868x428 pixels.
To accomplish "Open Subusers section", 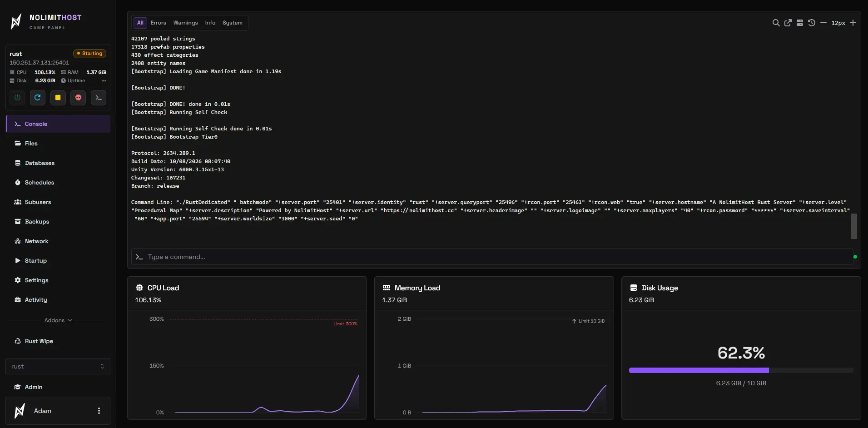I will pyautogui.click(x=58, y=202).
